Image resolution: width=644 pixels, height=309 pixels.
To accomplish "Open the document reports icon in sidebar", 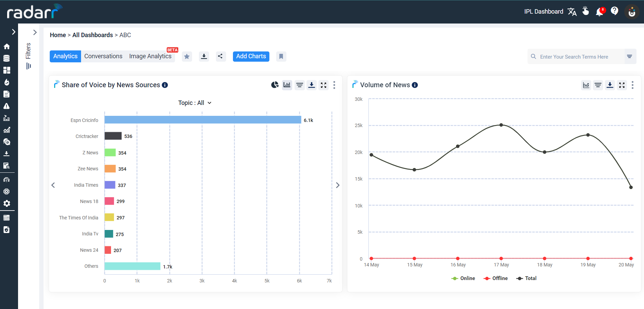I will click(6, 94).
